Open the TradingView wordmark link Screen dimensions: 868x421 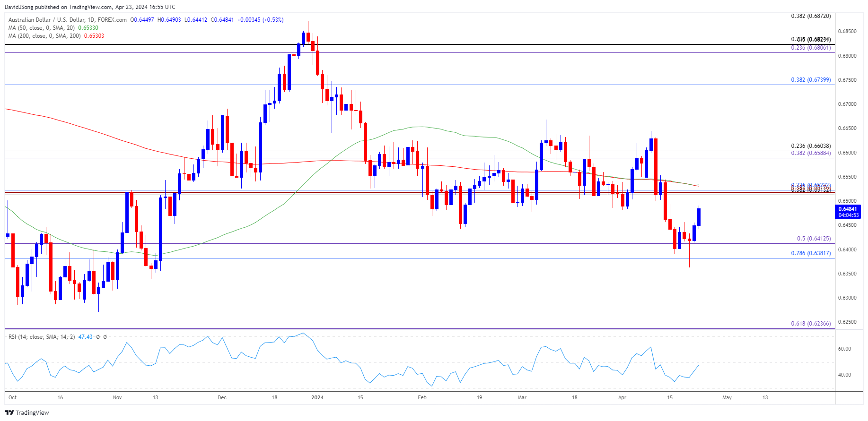32,412
